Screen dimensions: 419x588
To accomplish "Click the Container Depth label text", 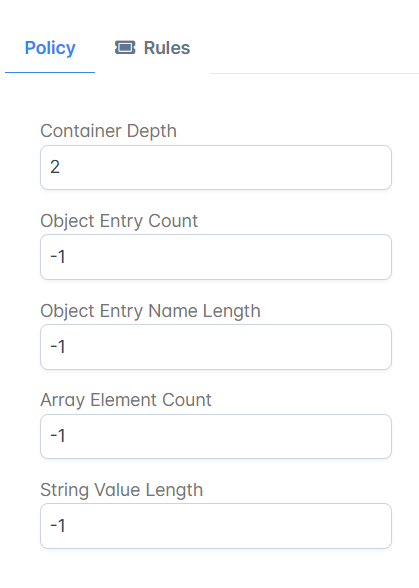I will (108, 131).
